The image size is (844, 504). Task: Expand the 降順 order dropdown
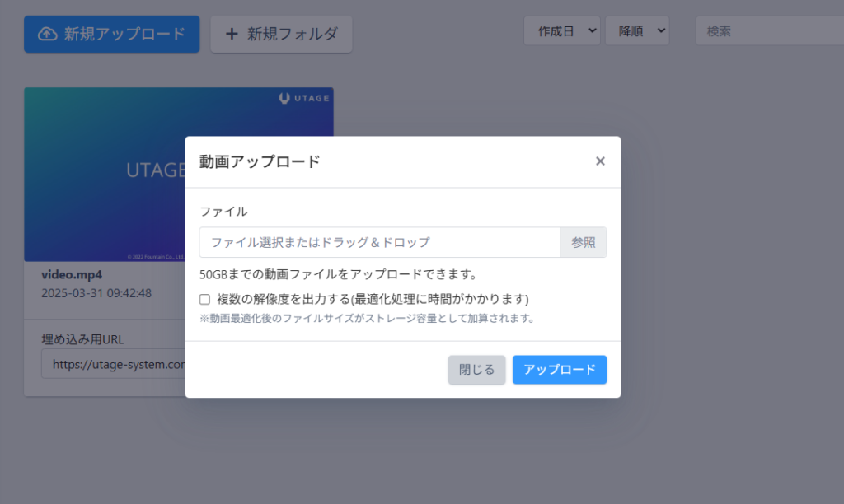pos(636,31)
